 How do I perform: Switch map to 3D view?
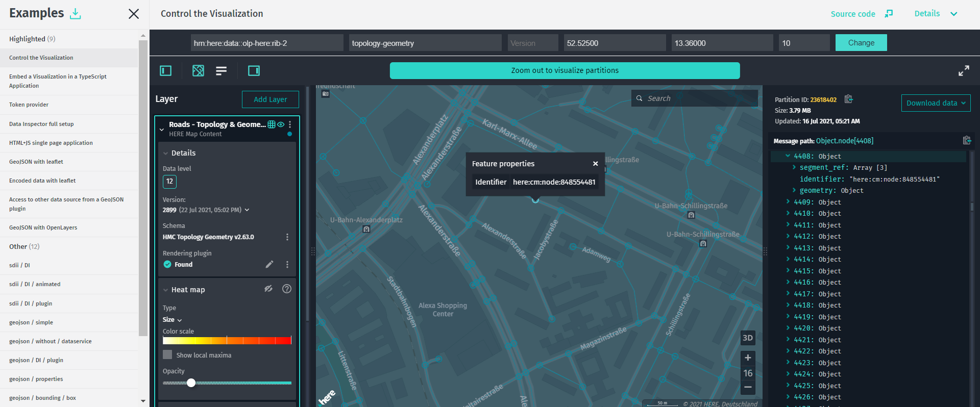(x=748, y=338)
